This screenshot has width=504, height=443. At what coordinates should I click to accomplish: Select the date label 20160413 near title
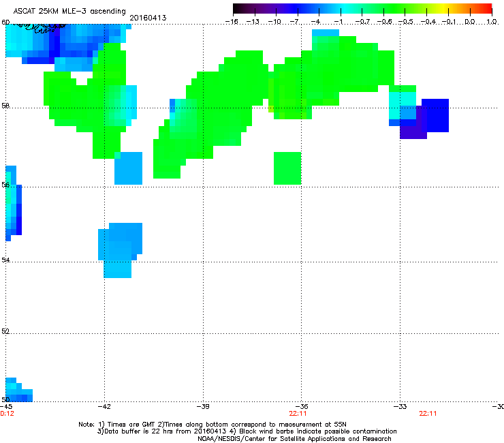tap(148, 18)
